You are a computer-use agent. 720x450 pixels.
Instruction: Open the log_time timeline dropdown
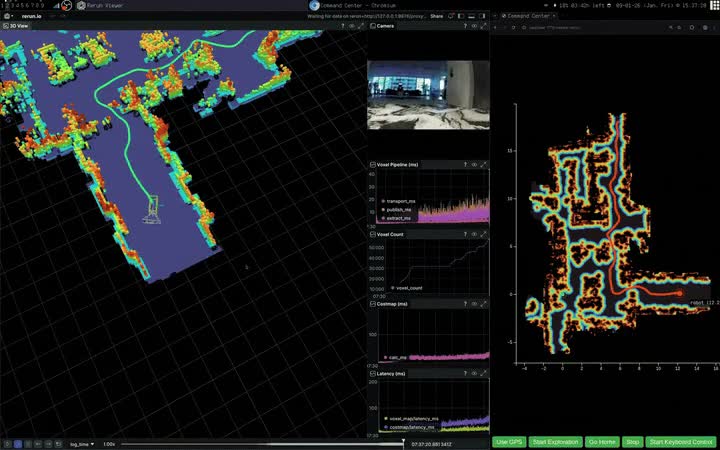82,444
